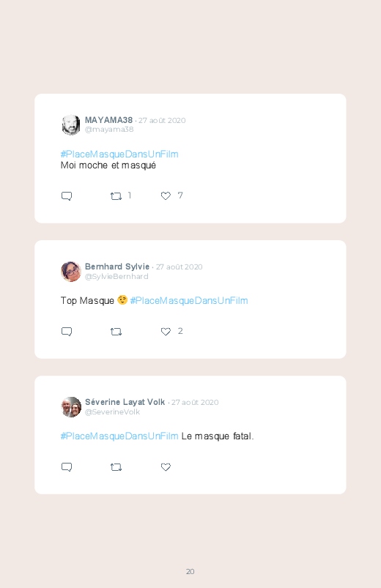Image resolution: width=381 pixels, height=588 pixels.
Task: Retweet Bernhard Sylvie's Top Masque tweet
Action: click(x=116, y=332)
